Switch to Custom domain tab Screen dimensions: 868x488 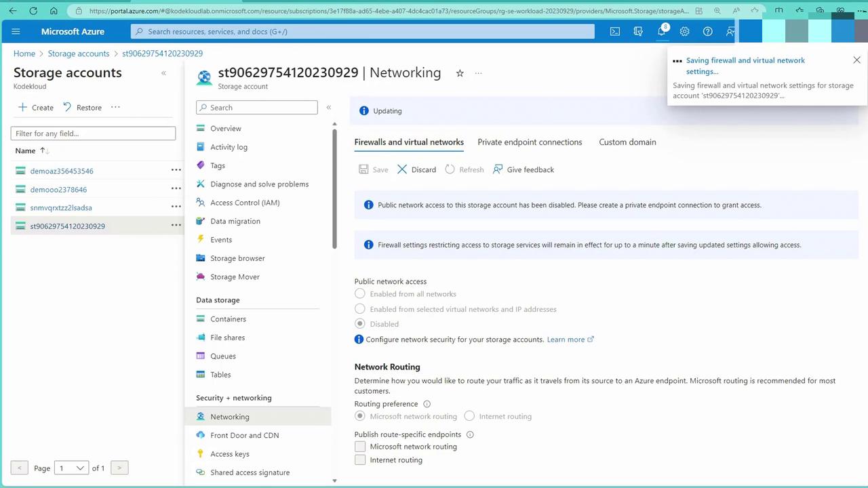(627, 142)
